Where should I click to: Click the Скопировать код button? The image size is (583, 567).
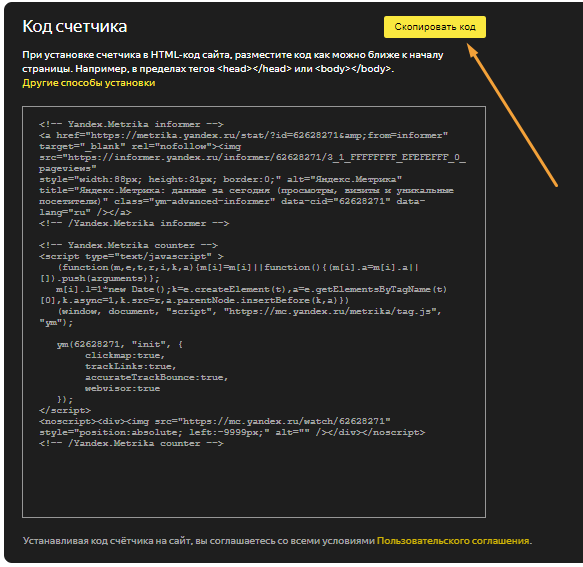pyautogui.click(x=435, y=27)
